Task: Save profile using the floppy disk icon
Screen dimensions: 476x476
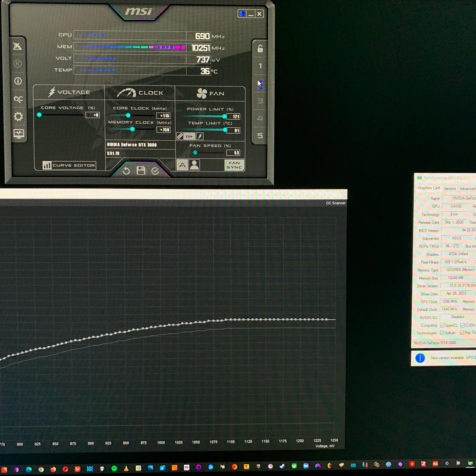Action: (x=141, y=171)
